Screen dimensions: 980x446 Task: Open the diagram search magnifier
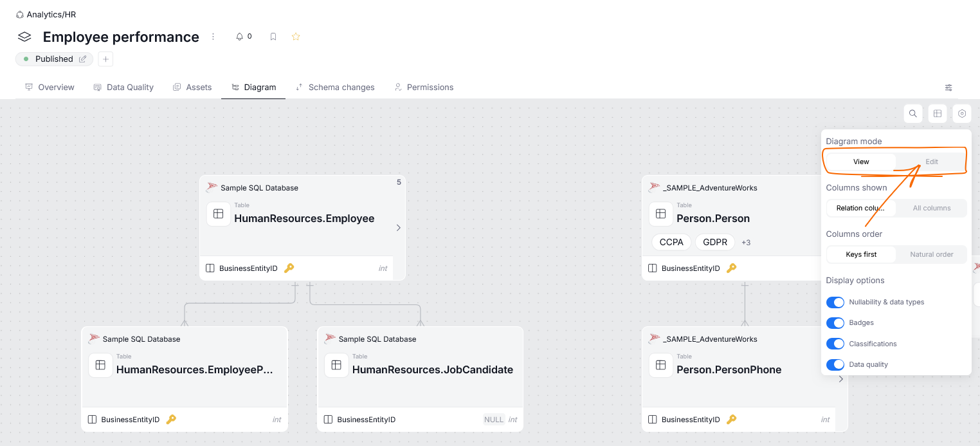(x=913, y=114)
